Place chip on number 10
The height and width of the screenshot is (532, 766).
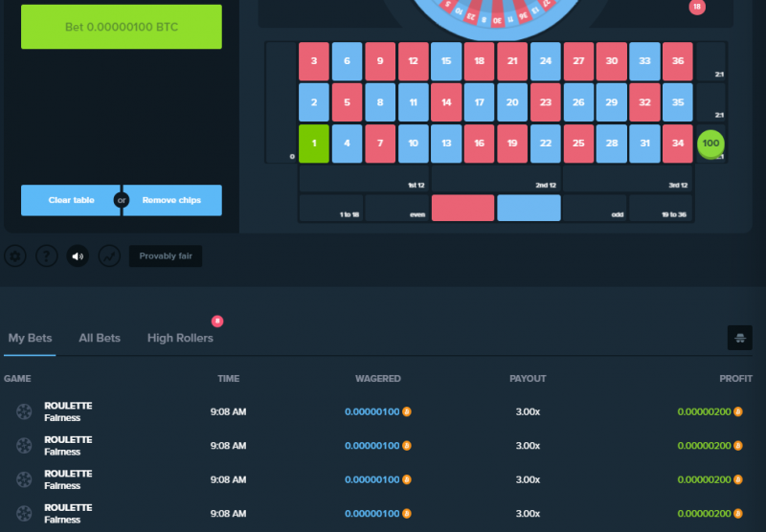coord(414,144)
